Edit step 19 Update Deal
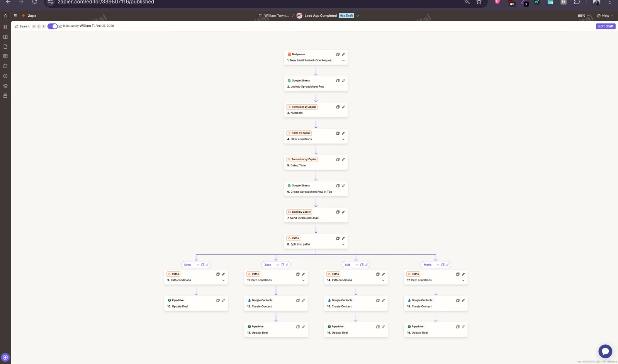 [463, 327]
